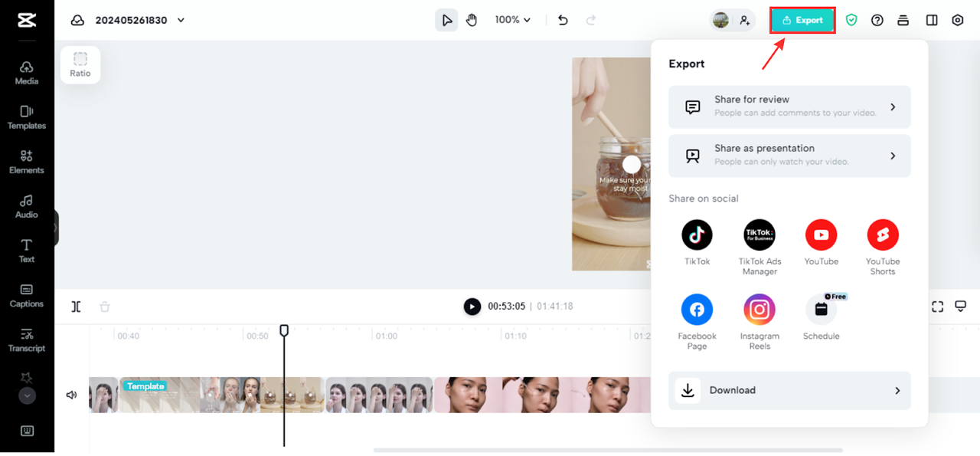Select the pink-background face clip in timeline
The height and width of the screenshot is (456, 980).
click(x=542, y=395)
